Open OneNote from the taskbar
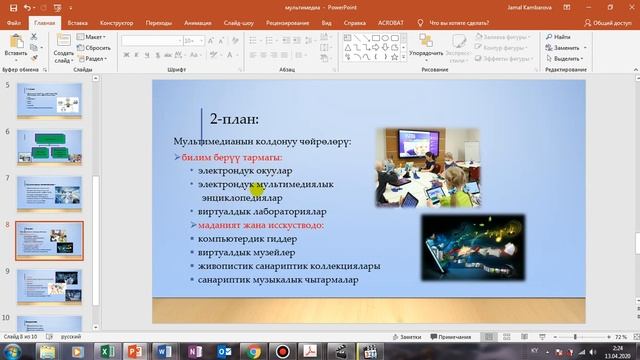The height and width of the screenshot is (360, 640). (x=195, y=351)
